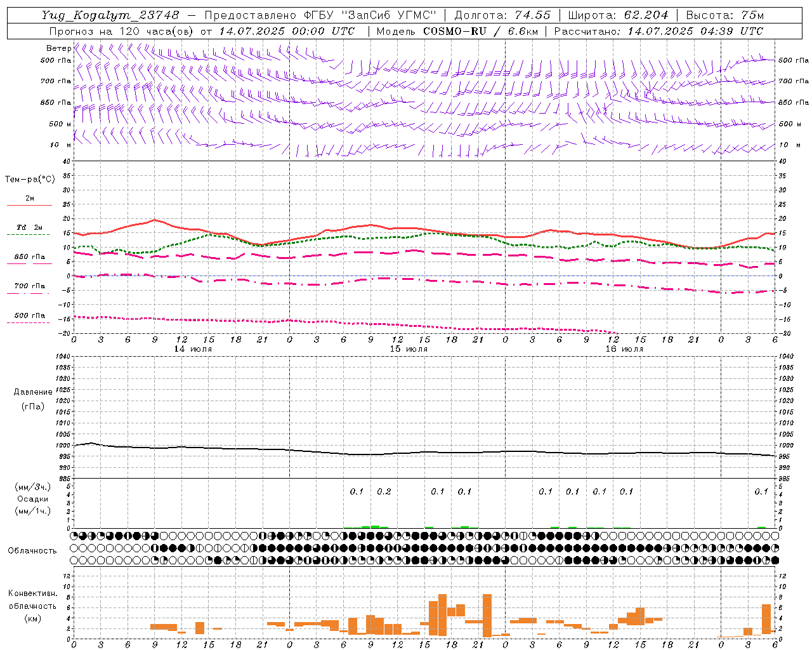Click the 'Облачность' cloud cover label
The image size is (812, 650).
coord(32,551)
